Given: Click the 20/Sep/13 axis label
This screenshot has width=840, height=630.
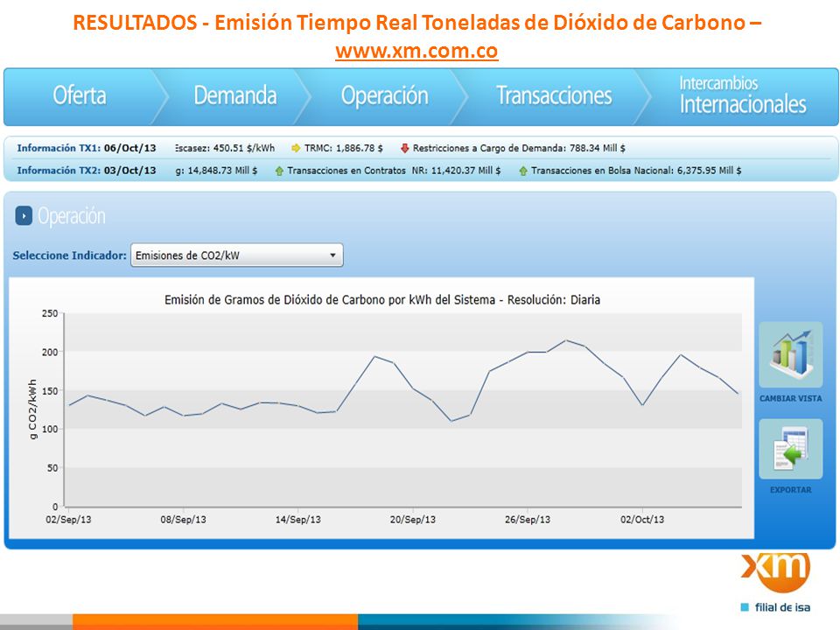Looking at the screenshot, I should 412,520.
